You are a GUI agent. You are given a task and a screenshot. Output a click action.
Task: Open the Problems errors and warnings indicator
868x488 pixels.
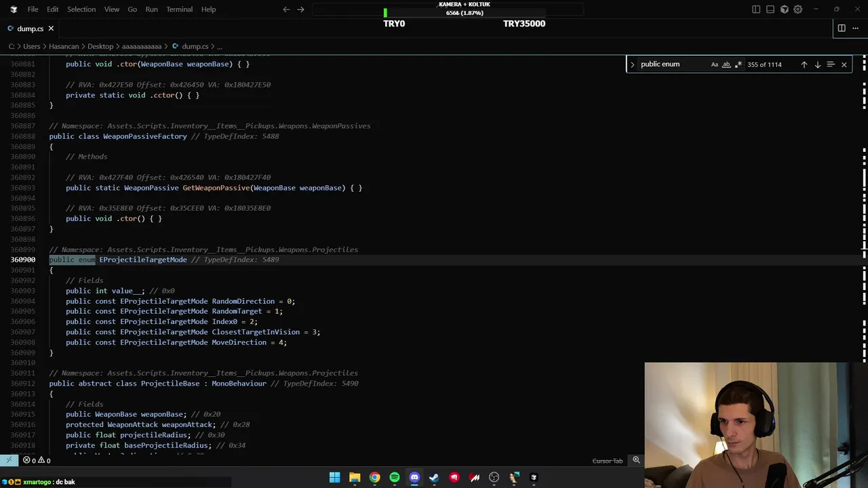(x=37, y=461)
